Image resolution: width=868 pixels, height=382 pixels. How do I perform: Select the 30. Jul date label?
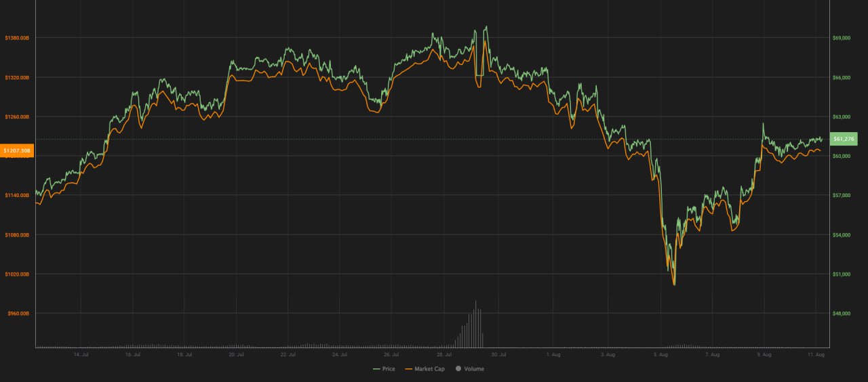click(499, 354)
